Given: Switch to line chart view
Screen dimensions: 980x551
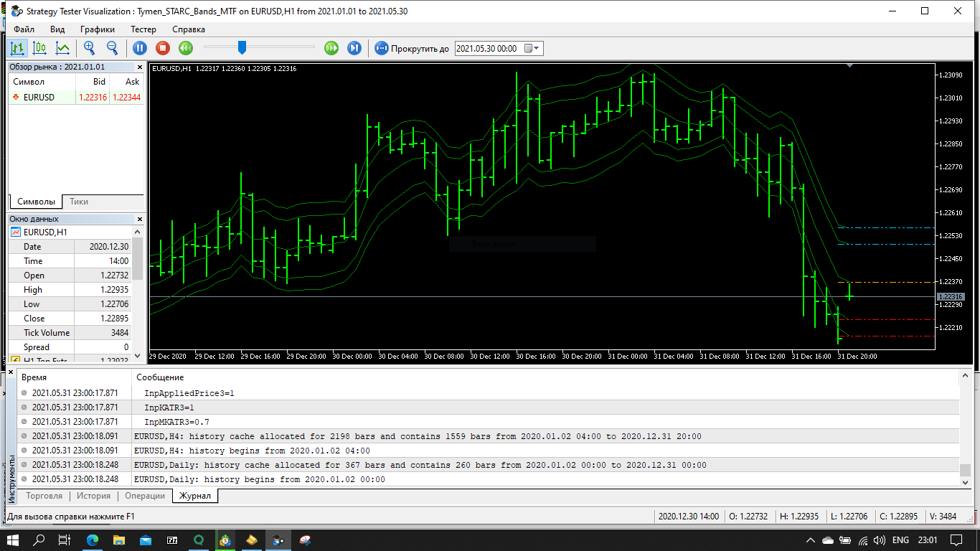Looking at the screenshot, I should tap(62, 47).
